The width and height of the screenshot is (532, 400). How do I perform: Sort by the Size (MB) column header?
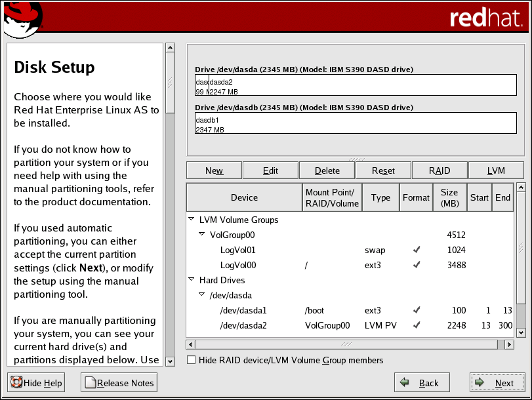pyautogui.click(x=449, y=197)
